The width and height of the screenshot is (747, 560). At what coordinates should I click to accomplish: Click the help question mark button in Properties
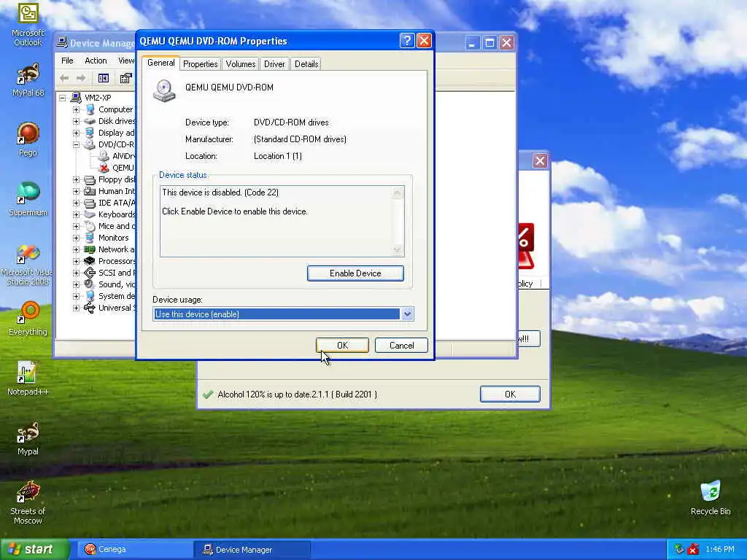point(407,41)
